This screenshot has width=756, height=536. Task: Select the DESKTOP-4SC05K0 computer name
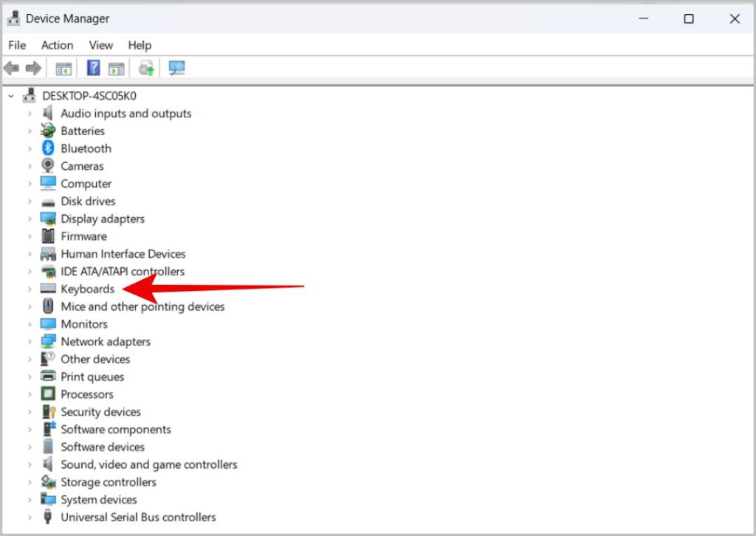click(x=89, y=96)
